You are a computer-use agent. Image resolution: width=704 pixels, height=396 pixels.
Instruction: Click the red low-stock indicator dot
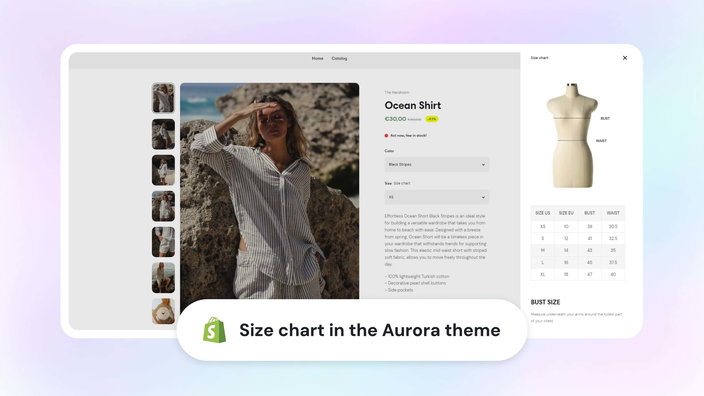tap(386, 136)
